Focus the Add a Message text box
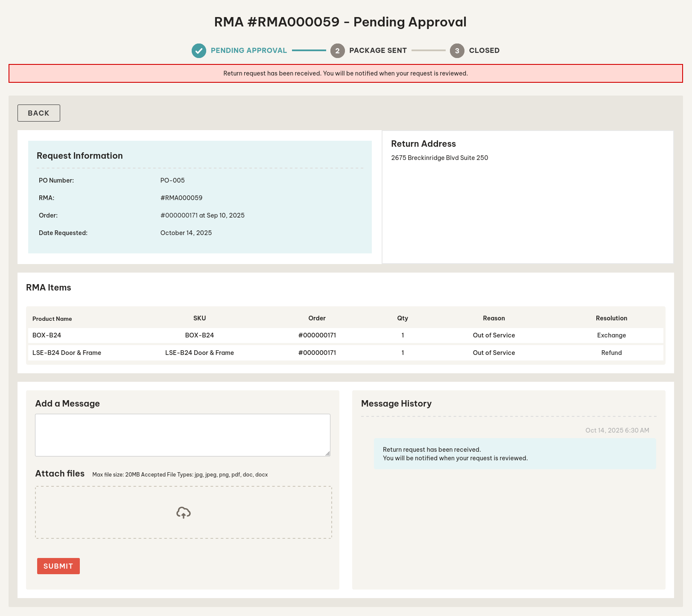This screenshot has height=616, width=692. pyautogui.click(x=182, y=435)
